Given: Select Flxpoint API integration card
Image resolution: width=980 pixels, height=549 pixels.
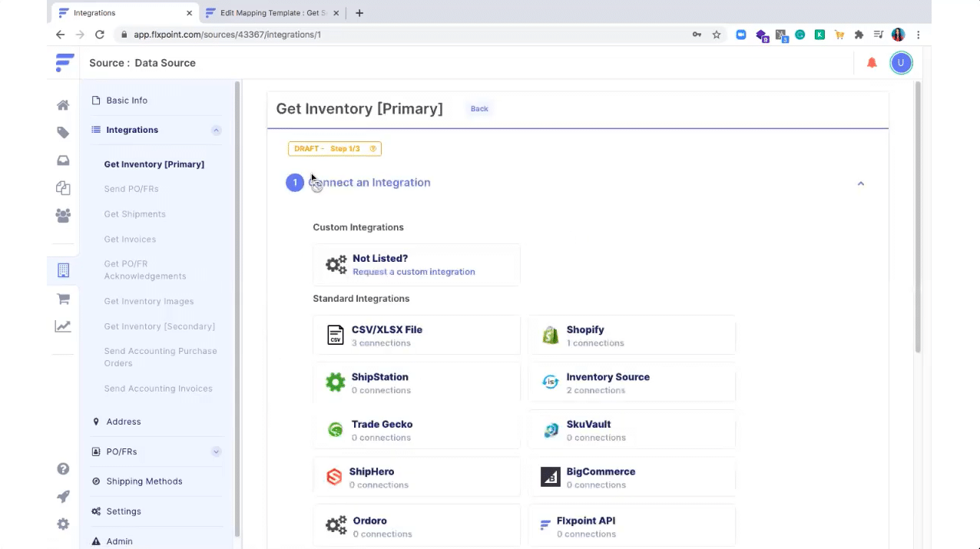Looking at the screenshot, I should 631,526.
